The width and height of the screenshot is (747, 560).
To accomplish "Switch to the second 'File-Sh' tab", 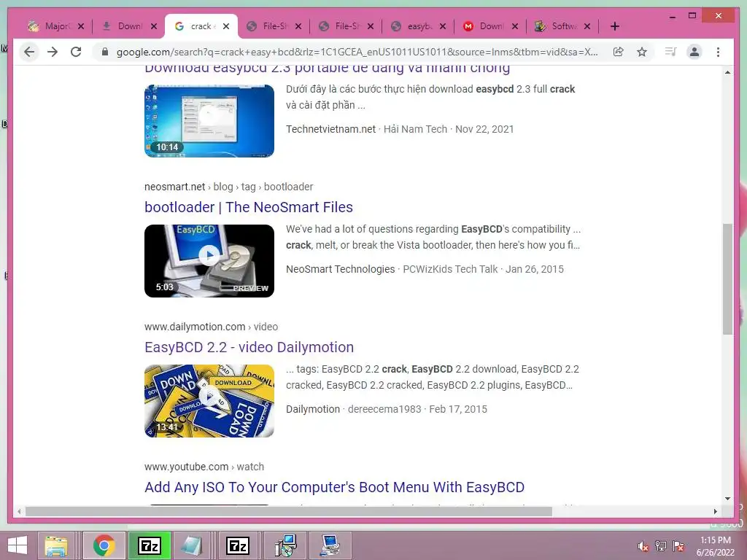I will pos(344,26).
